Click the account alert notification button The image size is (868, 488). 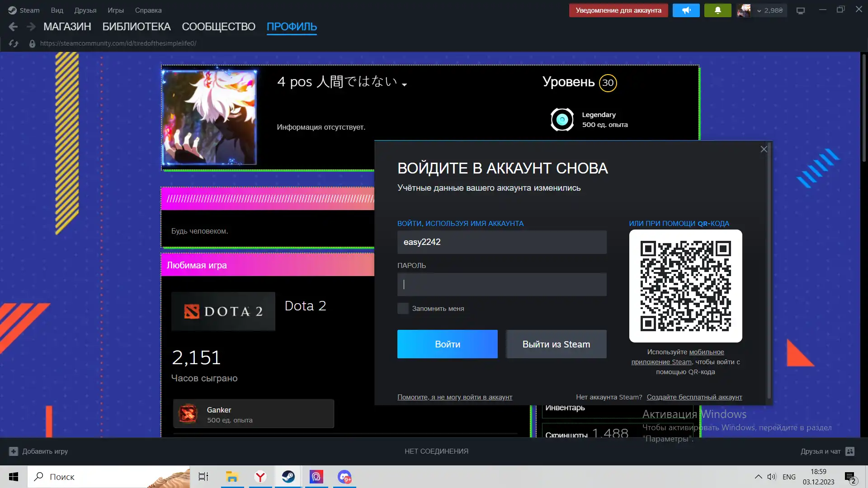pyautogui.click(x=618, y=10)
